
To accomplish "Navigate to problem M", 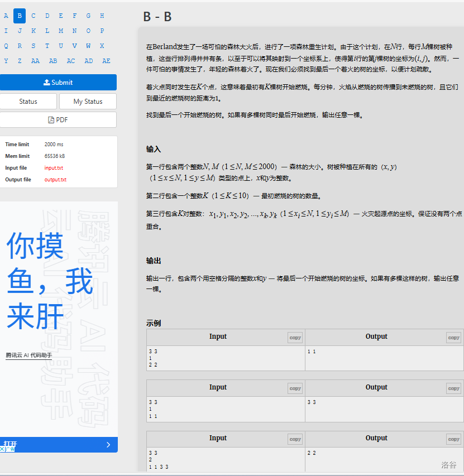I will pos(61,31).
